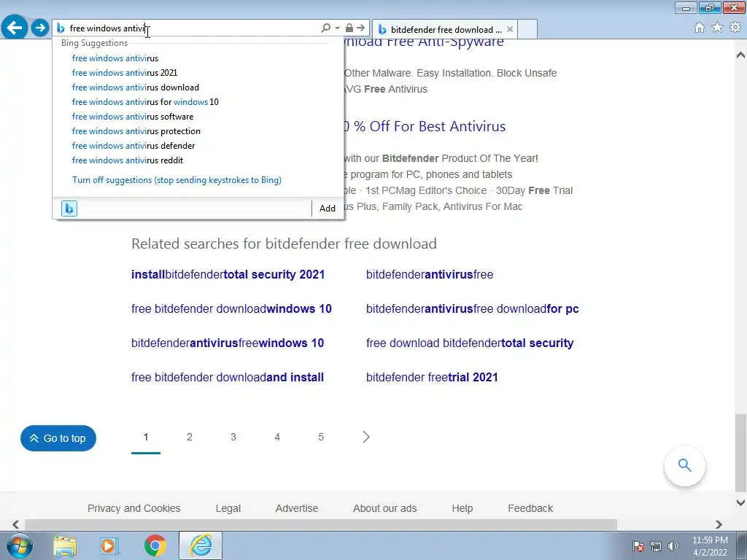Open Advertise footer link
Screen dimensions: 747x560
click(297, 508)
